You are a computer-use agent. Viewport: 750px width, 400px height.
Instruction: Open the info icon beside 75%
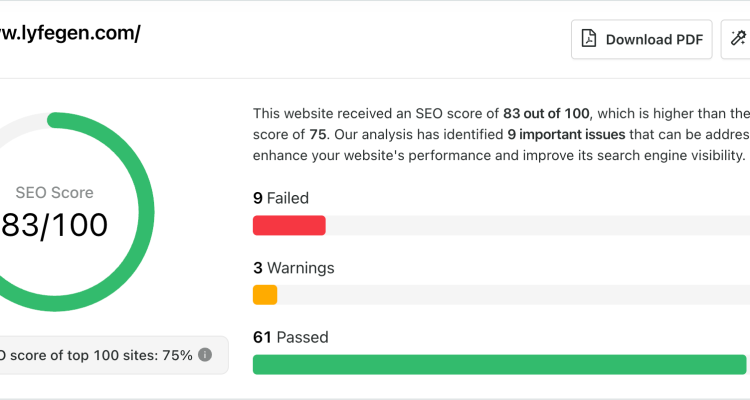coord(205,355)
